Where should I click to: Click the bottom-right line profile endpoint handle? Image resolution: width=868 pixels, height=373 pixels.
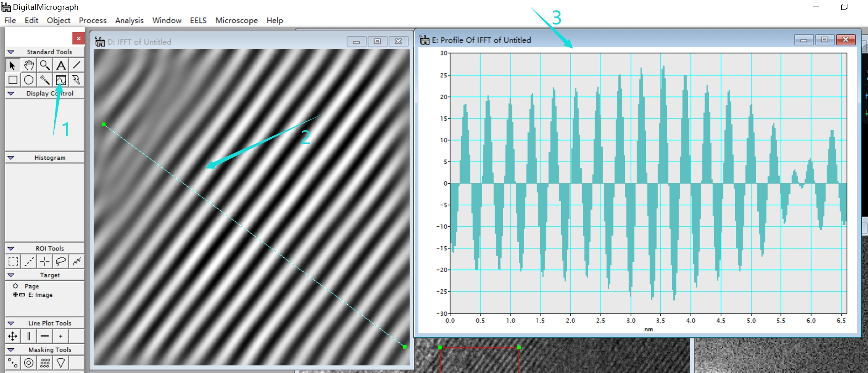[405, 347]
